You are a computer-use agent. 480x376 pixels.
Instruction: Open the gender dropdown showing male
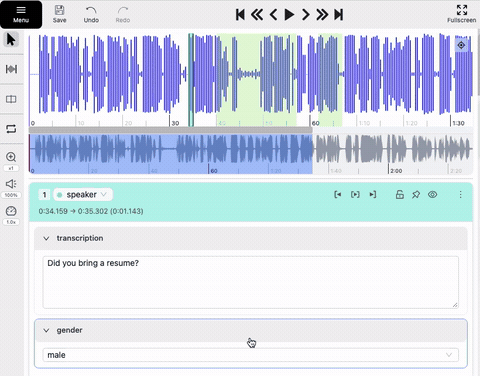250,355
